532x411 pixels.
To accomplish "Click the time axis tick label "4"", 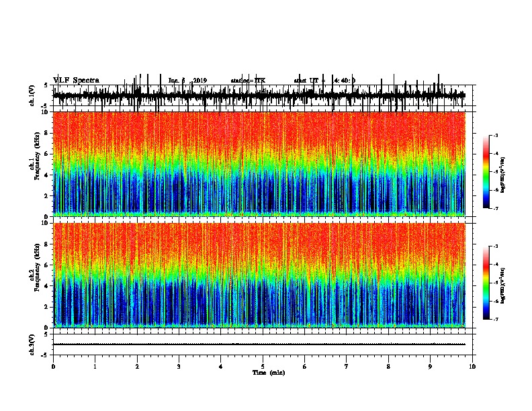I will pos(221,367).
